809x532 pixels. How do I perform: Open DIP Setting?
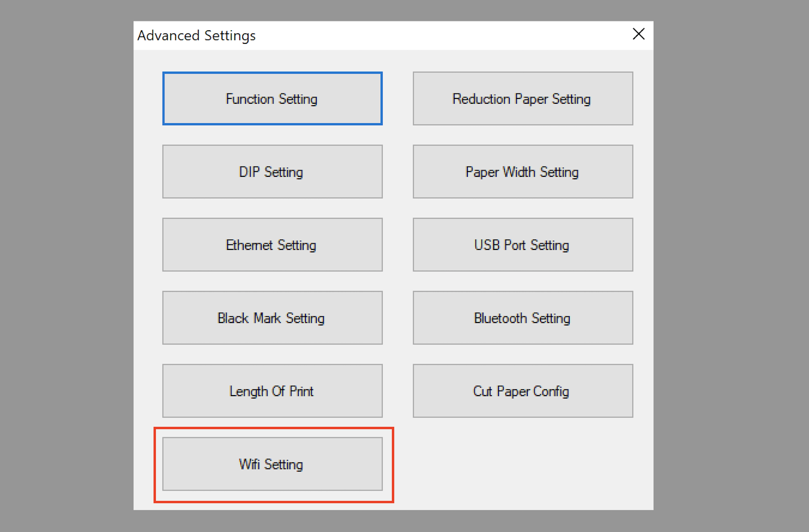point(272,171)
